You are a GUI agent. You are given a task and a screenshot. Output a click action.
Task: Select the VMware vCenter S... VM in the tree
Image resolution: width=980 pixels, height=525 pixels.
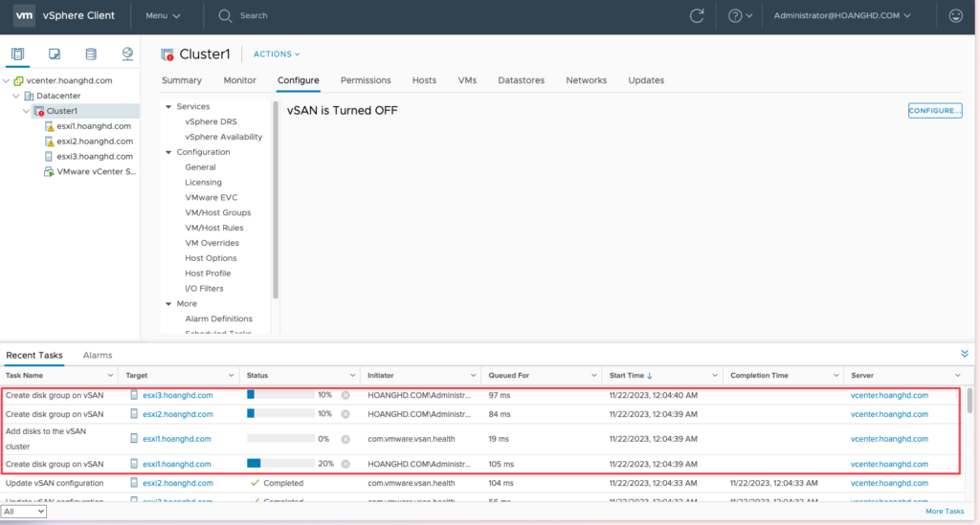tap(96, 172)
